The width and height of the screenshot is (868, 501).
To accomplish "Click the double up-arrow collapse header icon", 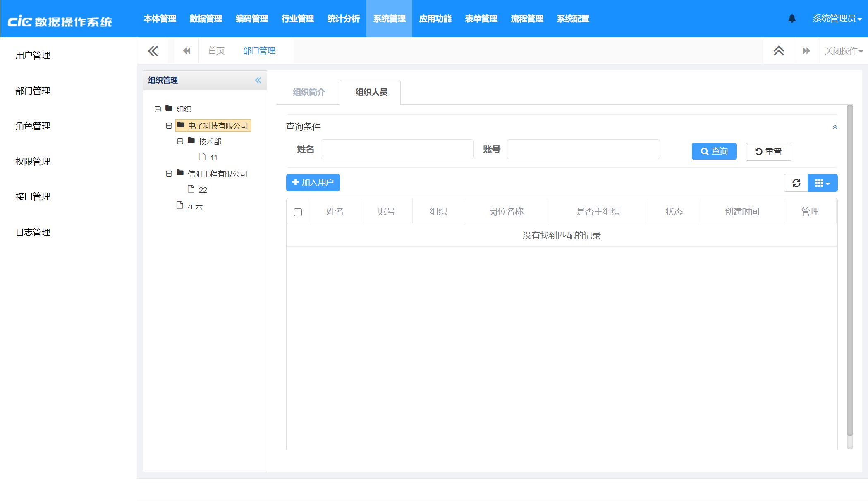I will tap(778, 51).
